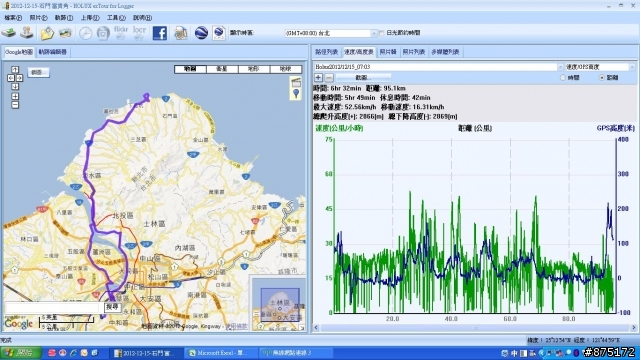Click the green download-from-logger toolbar icon

point(9,33)
